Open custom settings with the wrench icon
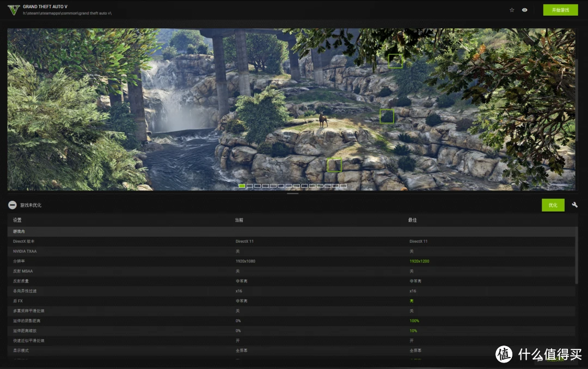 (574, 205)
